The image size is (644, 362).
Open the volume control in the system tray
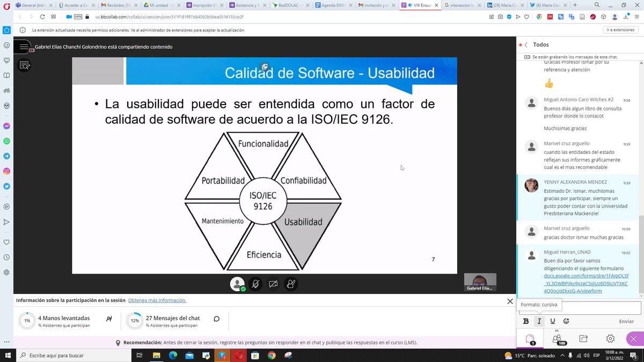(586, 355)
